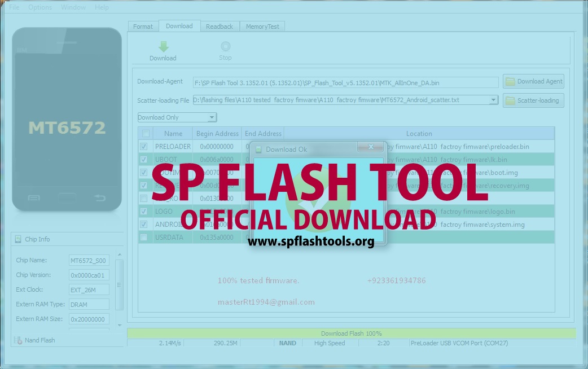
Task: Toggle the select-all header checkbox
Action: coord(146,134)
